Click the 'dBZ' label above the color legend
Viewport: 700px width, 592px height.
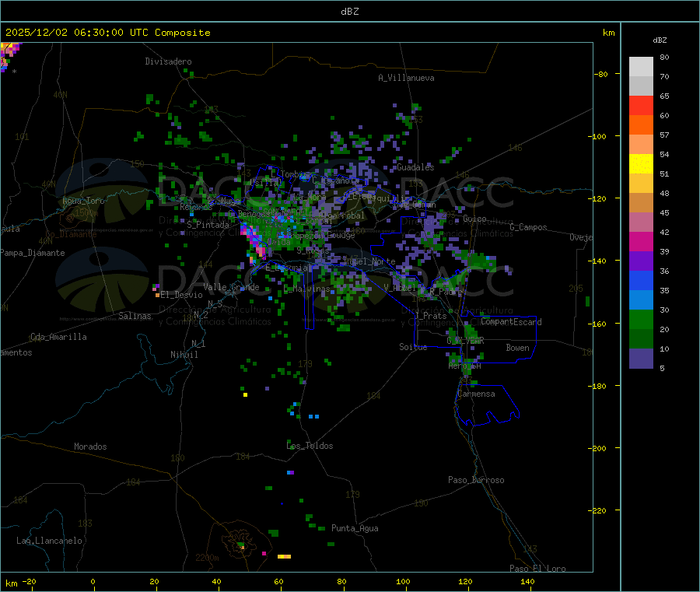(660, 40)
